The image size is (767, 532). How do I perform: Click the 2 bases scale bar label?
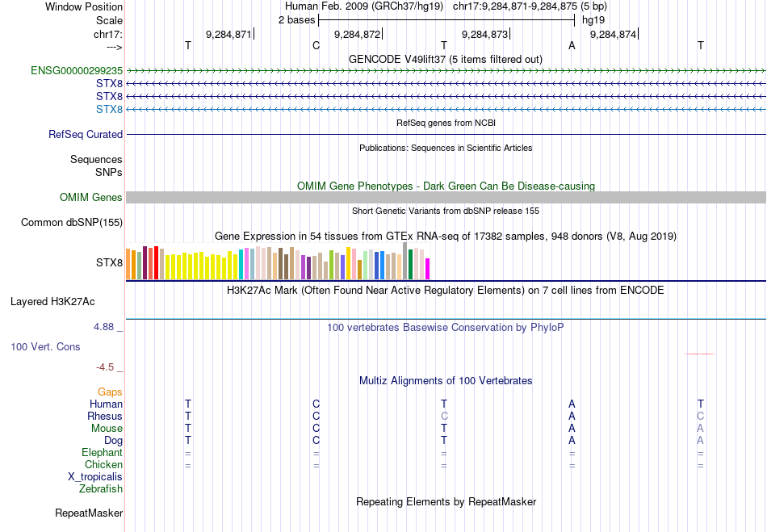[x=297, y=20]
